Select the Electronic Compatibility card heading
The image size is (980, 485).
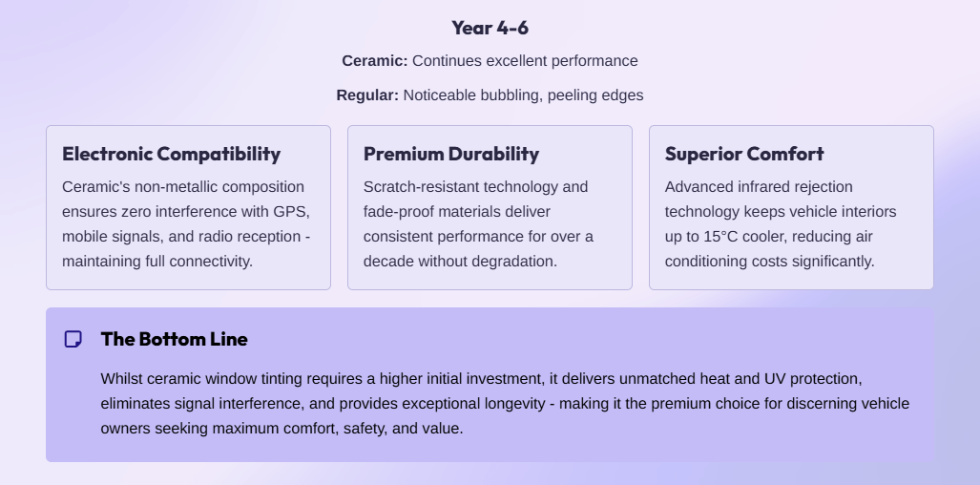pyautogui.click(x=171, y=154)
